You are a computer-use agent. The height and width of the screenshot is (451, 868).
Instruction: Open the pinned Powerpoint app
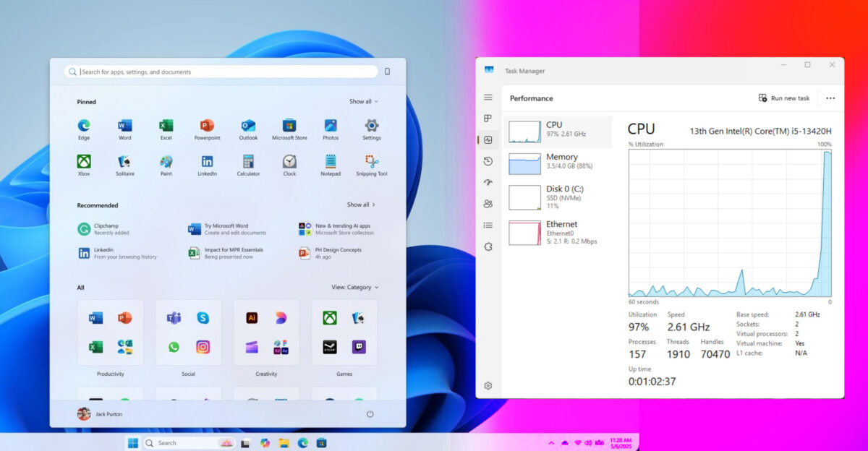pyautogui.click(x=207, y=129)
